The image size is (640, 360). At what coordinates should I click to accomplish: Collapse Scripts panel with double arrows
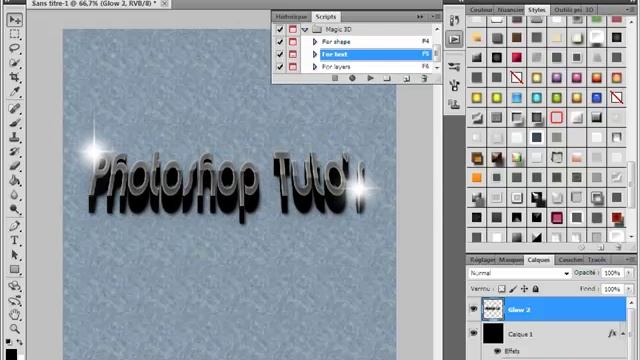(x=420, y=17)
